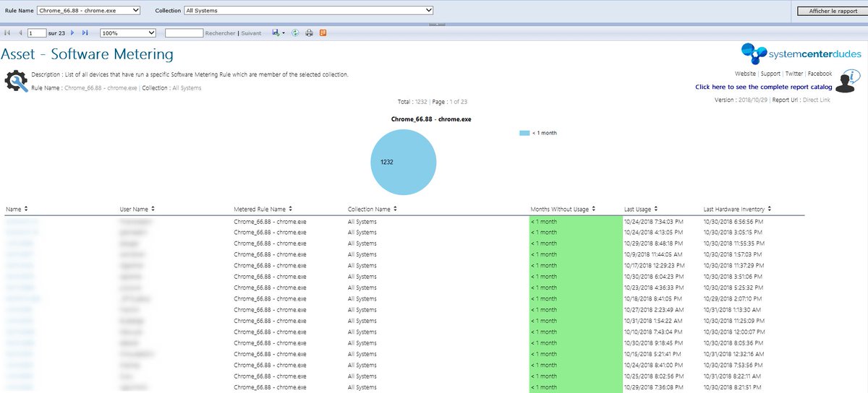
Task: Click the Total 1232 count text
Action: coord(414,102)
